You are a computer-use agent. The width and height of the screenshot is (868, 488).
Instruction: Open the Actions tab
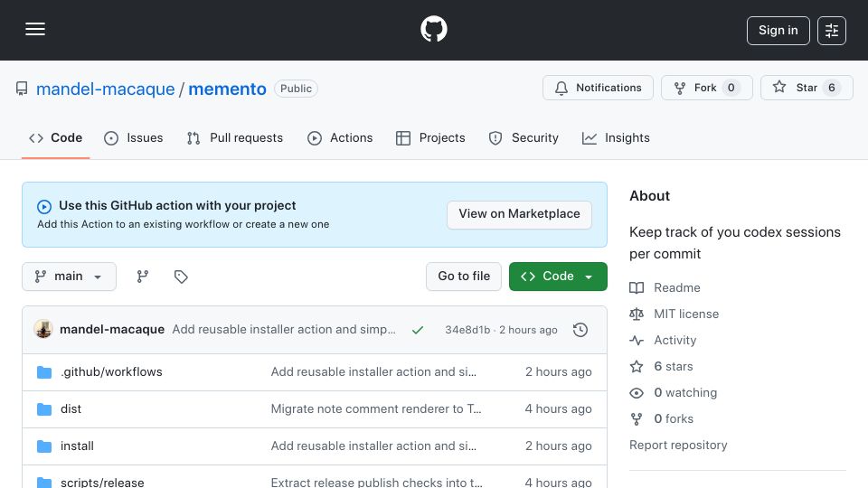click(x=340, y=137)
